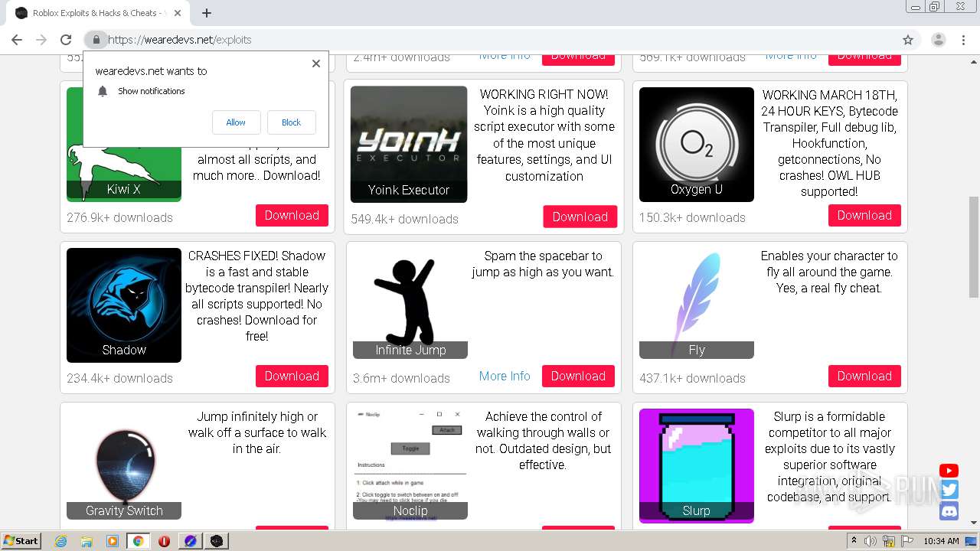Select the 276.9k+ downloads text

(x=120, y=217)
